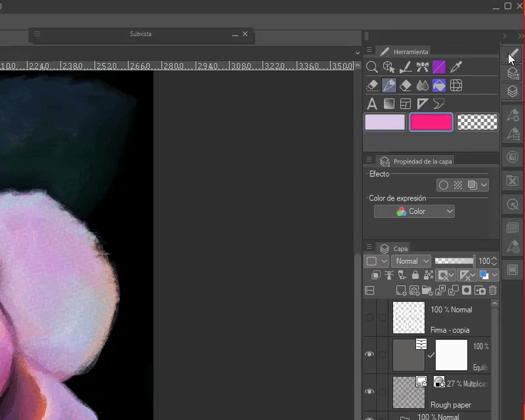Switch to the Herramienta tab
Image resolution: width=525 pixels, height=420 pixels.
click(404, 52)
